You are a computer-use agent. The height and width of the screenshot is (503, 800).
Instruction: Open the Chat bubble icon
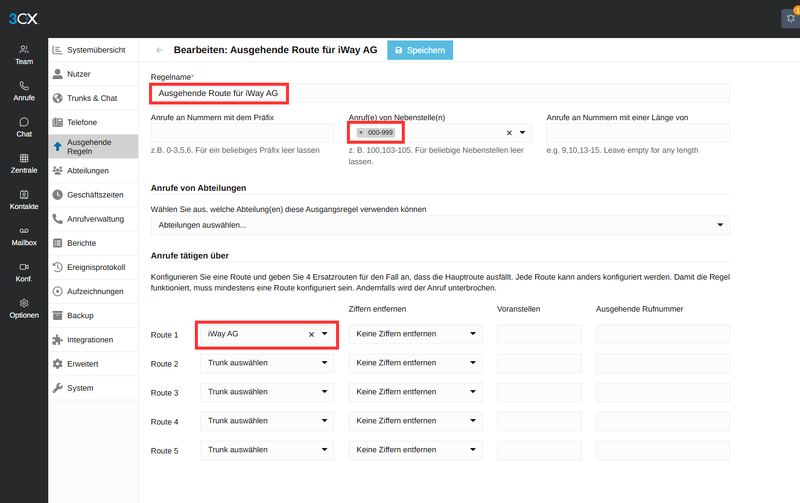point(24,122)
